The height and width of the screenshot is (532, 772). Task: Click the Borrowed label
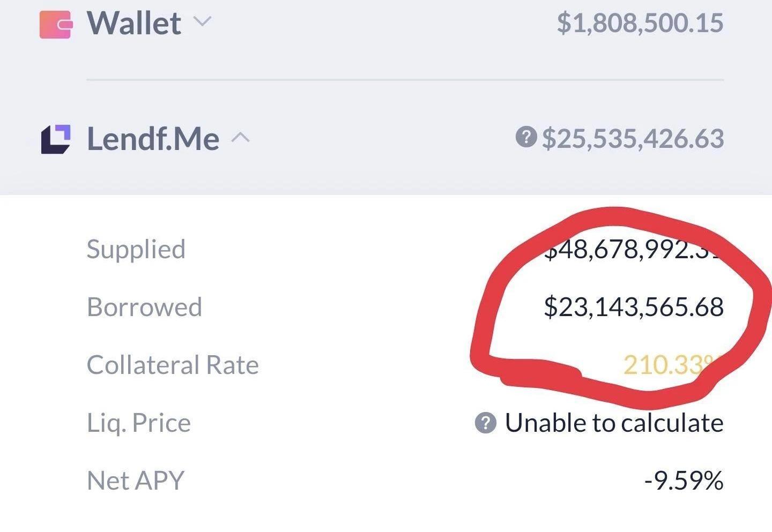point(144,307)
